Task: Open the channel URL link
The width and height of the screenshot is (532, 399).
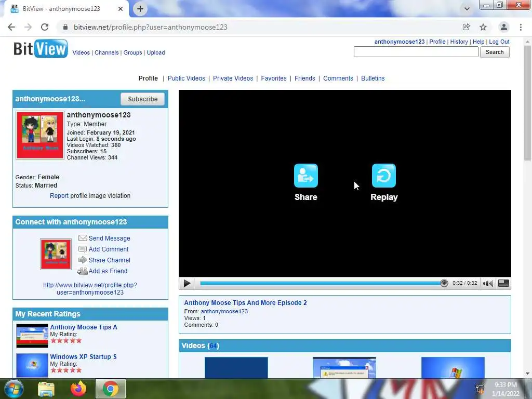Action: (90, 289)
